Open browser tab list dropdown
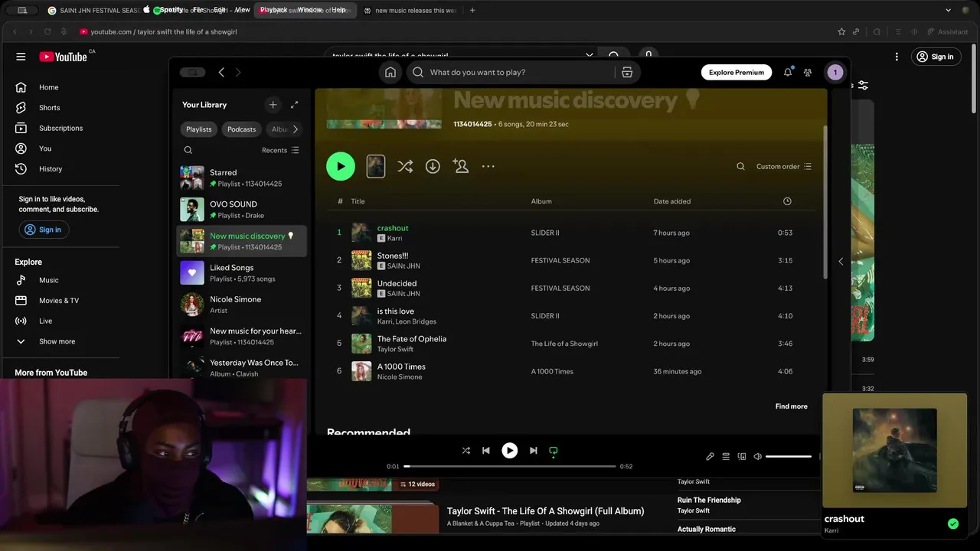Screen dimensions: 980x551 pyautogui.click(x=948, y=10)
